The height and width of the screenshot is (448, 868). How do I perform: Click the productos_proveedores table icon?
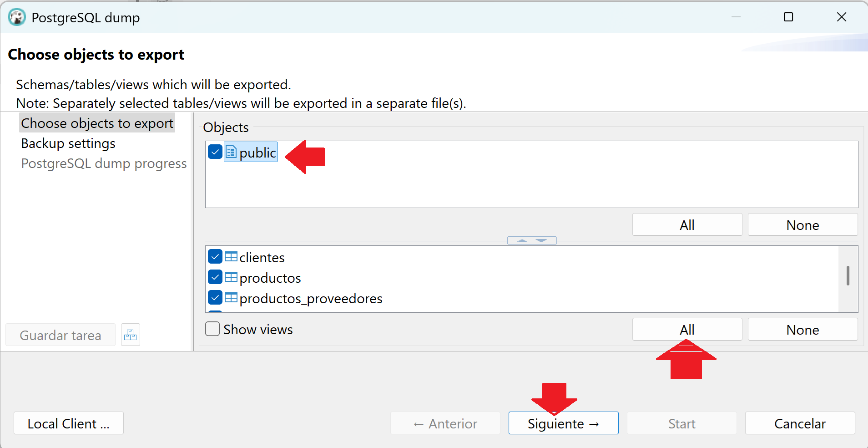coord(231,298)
